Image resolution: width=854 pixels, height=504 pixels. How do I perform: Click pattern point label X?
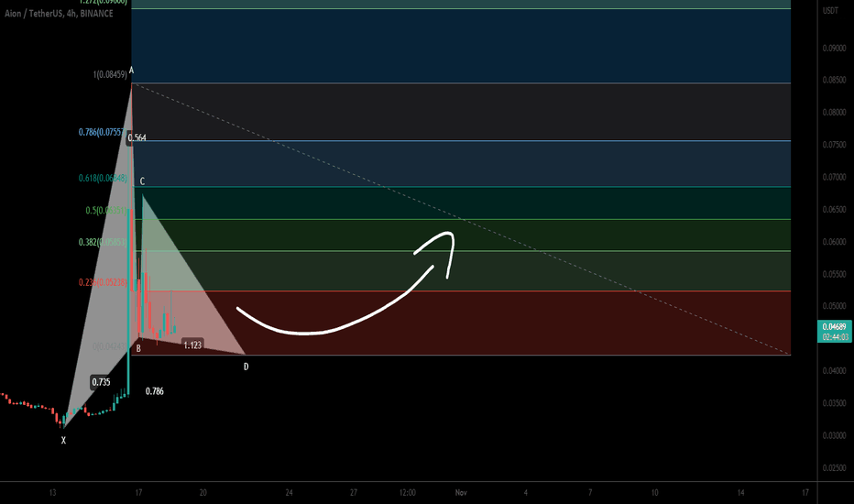[x=63, y=440]
